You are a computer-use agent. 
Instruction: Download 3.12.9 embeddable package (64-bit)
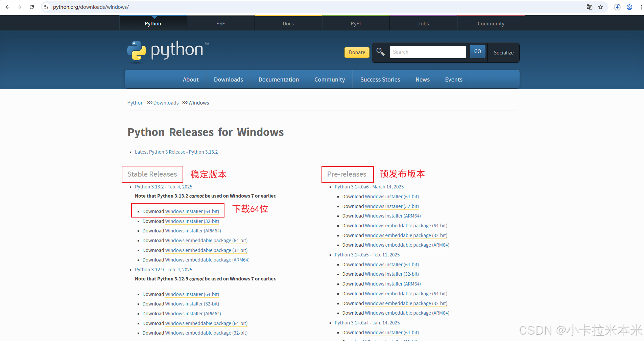click(206, 323)
